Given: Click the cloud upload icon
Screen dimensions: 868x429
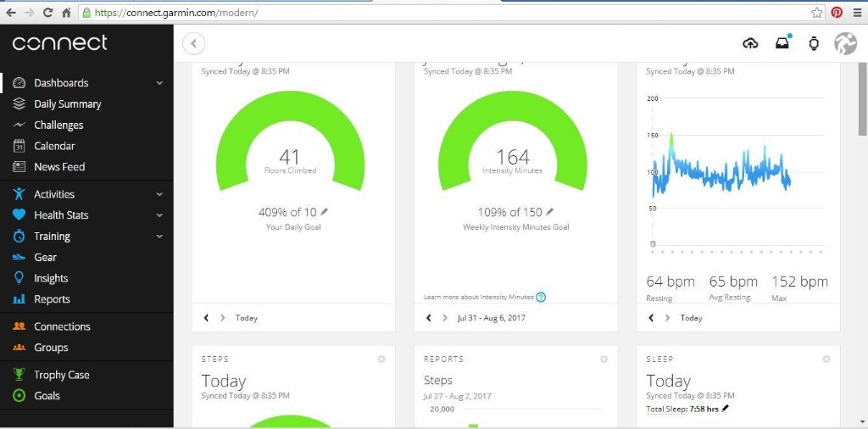Looking at the screenshot, I should click(750, 43).
